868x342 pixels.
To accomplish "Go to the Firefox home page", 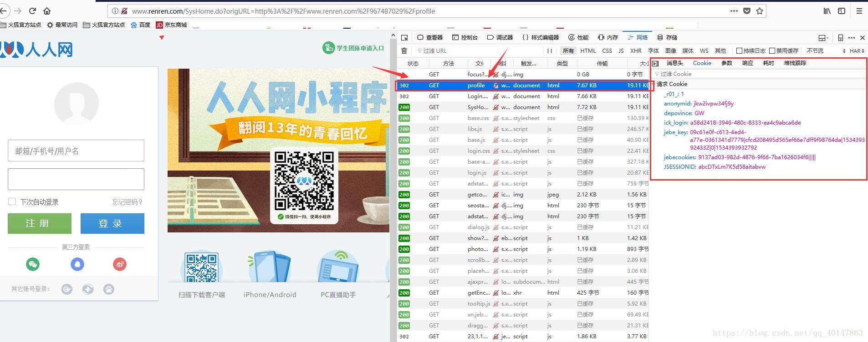I will pyautogui.click(x=47, y=11).
